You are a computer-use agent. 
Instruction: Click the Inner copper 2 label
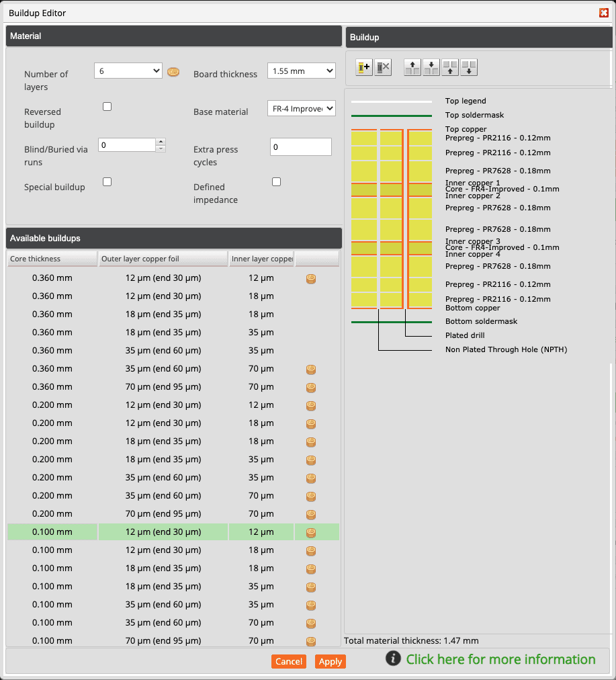tap(472, 196)
